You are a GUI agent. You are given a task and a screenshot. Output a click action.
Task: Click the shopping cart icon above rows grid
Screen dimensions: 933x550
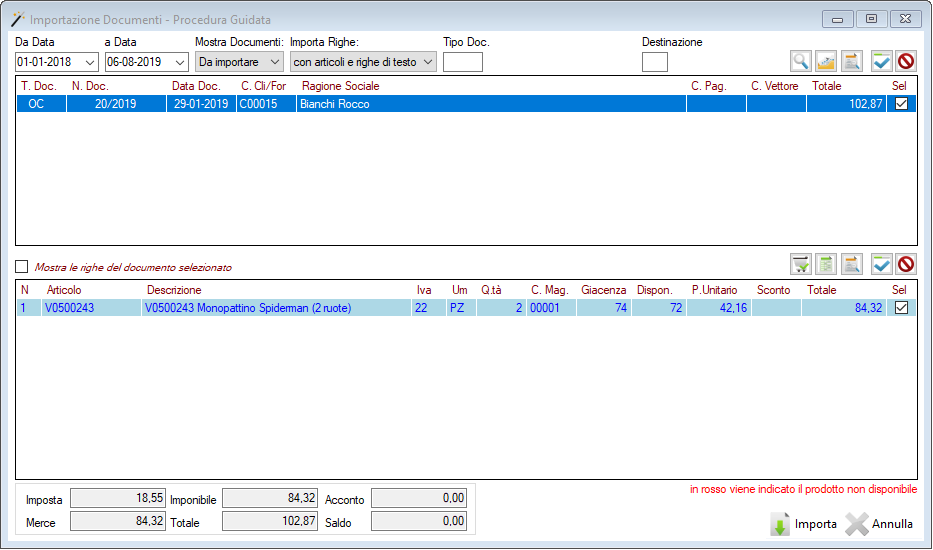click(801, 264)
